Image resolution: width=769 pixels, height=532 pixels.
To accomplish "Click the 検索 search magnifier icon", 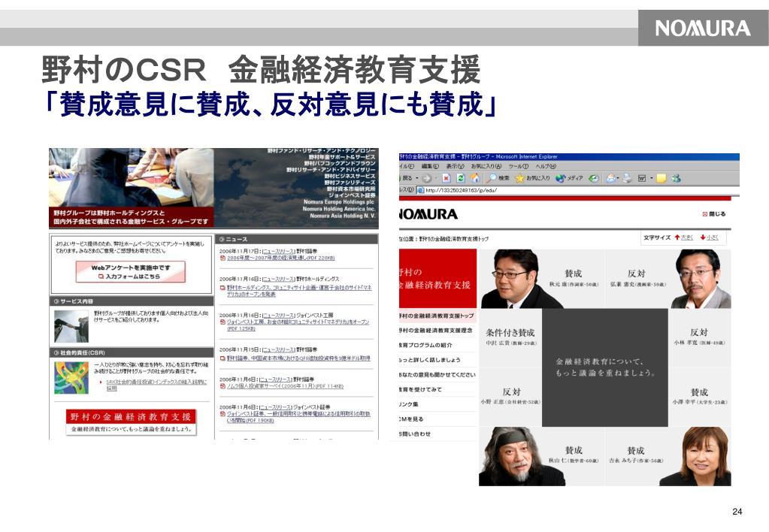I will coord(492,179).
